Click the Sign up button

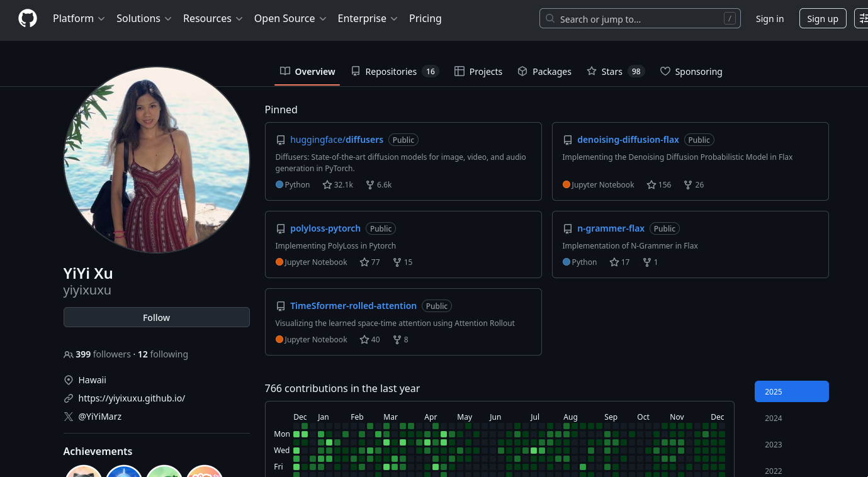point(823,19)
